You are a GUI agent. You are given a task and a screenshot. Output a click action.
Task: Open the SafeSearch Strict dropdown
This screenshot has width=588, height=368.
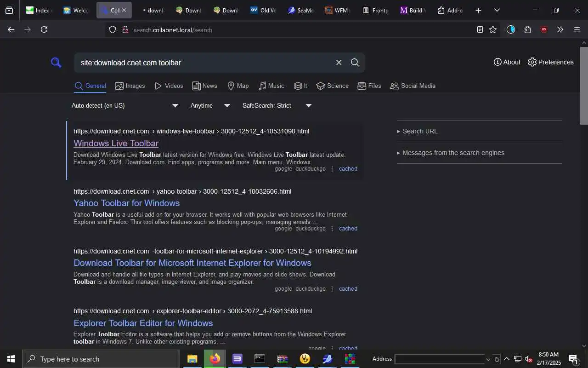277,105
